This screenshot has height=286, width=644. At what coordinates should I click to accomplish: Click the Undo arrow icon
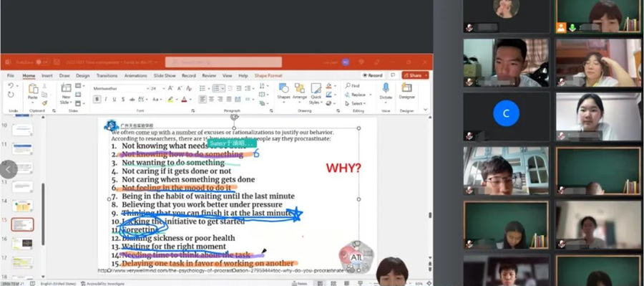click(11, 85)
